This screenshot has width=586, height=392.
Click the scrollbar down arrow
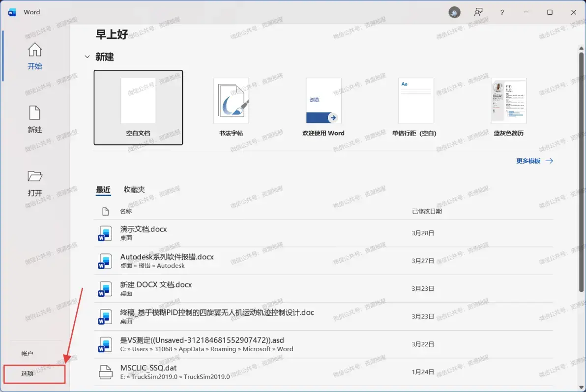581,387
